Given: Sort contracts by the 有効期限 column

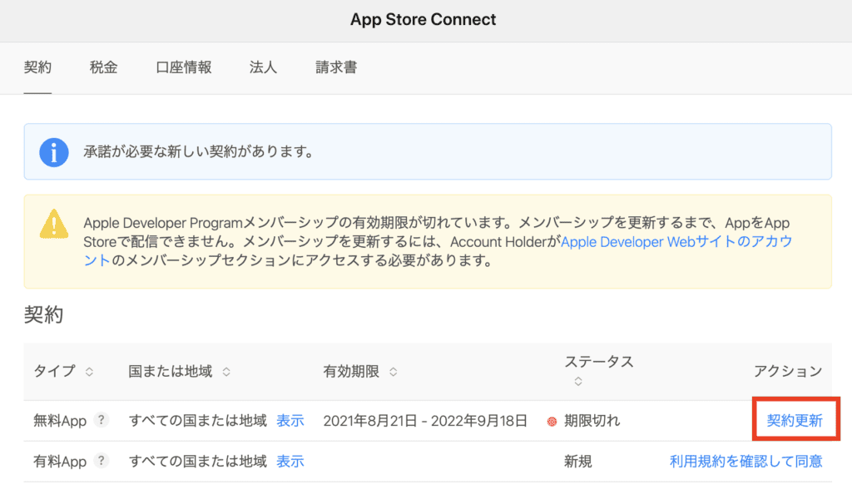Looking at the screenshot, I should point(394,372).
